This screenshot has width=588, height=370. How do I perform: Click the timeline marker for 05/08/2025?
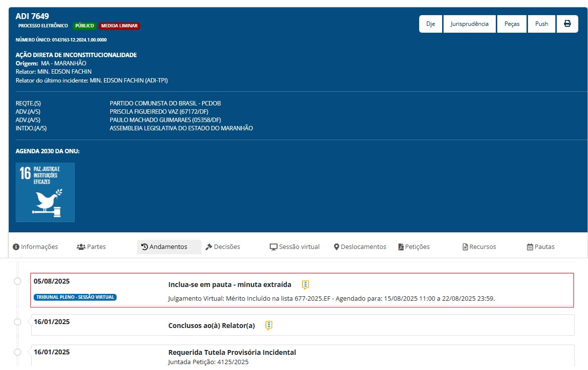point(18,281)
